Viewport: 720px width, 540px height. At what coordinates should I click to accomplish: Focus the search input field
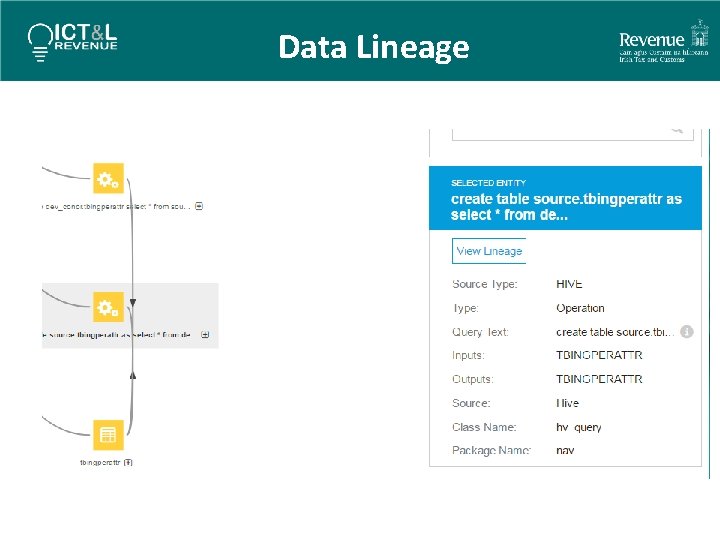click(x=573, y=134)
